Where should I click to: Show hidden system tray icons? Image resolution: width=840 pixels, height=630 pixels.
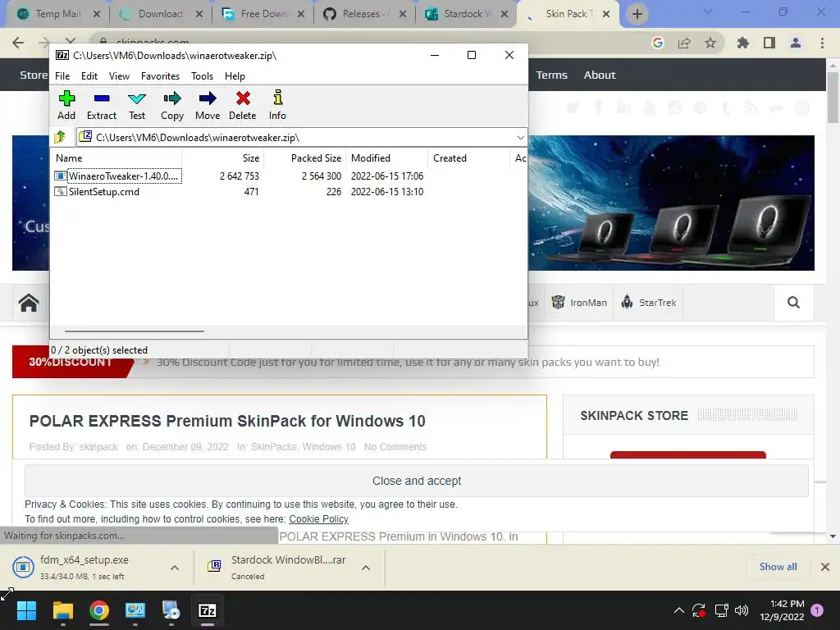click(x=678, y=610)
